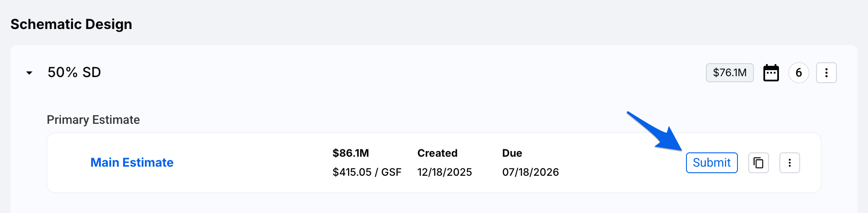The image size is (868, 213).
Task: Click the Due column label
Action: coord(512,153)
